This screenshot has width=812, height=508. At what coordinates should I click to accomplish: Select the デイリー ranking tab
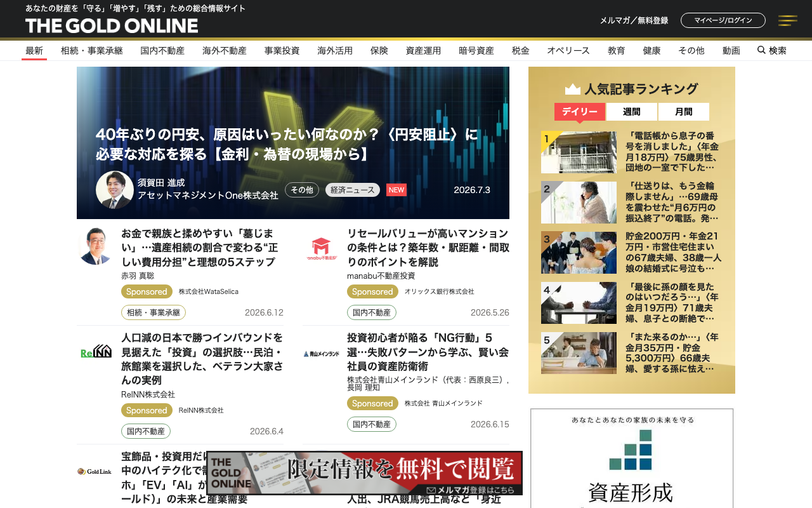coord(580,112)
